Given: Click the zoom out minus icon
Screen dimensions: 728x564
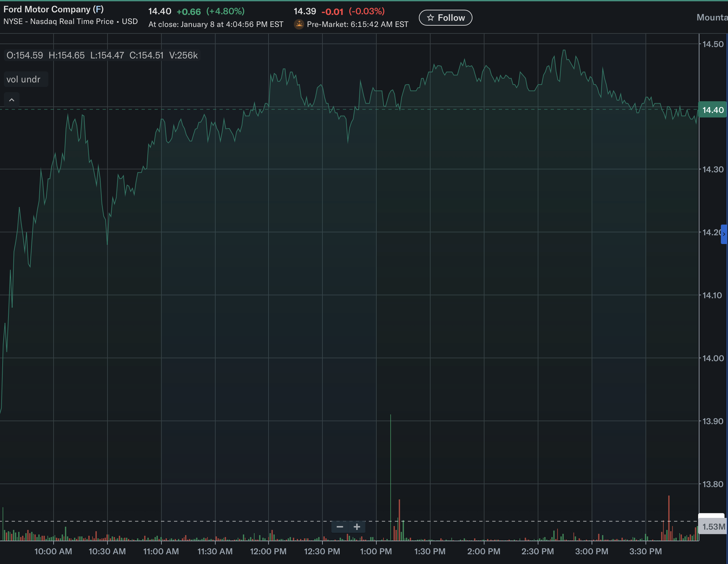Looking at the screenshot, I should click(x=340, y=527).
